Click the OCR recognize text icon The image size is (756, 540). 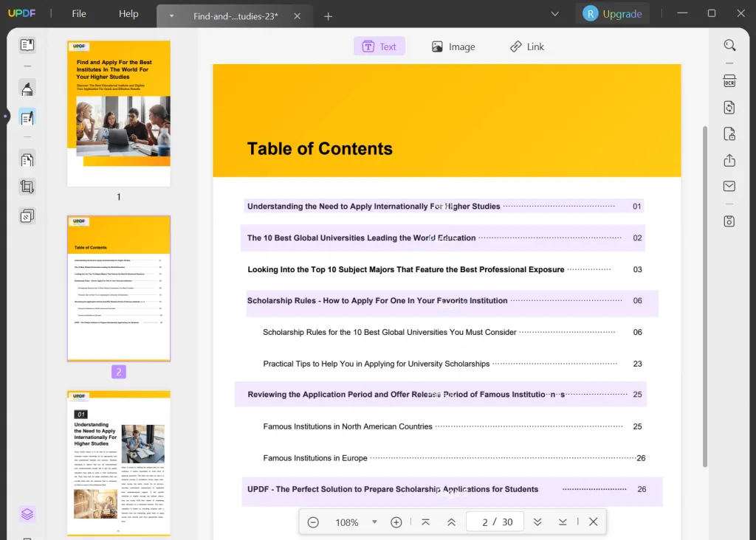tap(729, 81)
